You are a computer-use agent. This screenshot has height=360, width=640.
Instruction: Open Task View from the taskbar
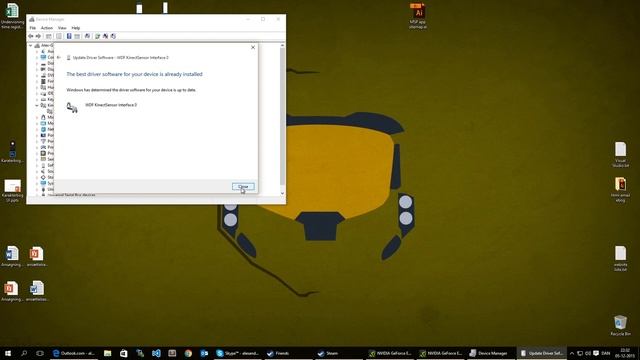[40, 353]
